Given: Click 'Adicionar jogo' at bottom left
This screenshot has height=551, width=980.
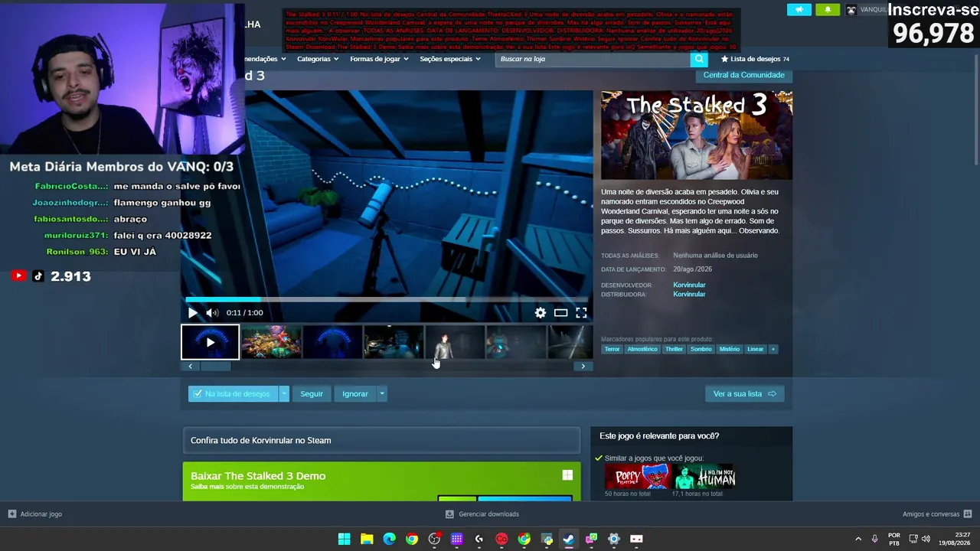Looking at the screenshot, I should (x=35, y=514).
